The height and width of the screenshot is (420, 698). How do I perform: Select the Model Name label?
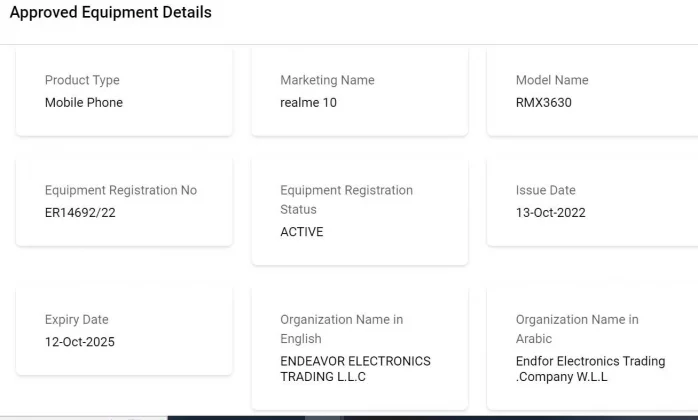pos(552,80)
